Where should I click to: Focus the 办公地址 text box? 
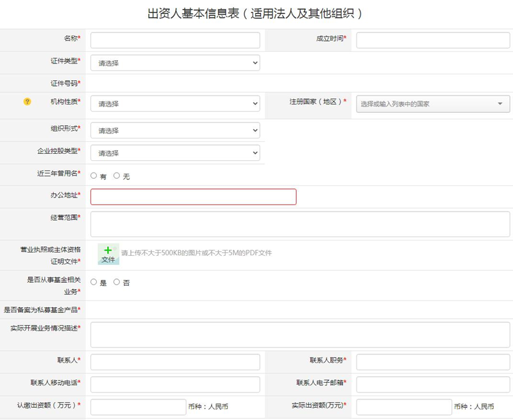tap(193, 197)
